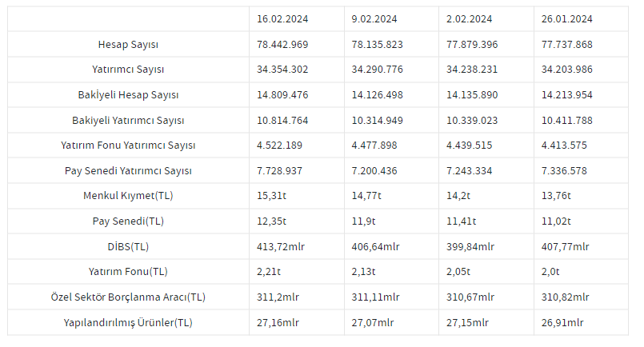The width and height of the screenshot is (644, 347).
Task: Select the 26.01.2024 date header
Action: (566, 18)
